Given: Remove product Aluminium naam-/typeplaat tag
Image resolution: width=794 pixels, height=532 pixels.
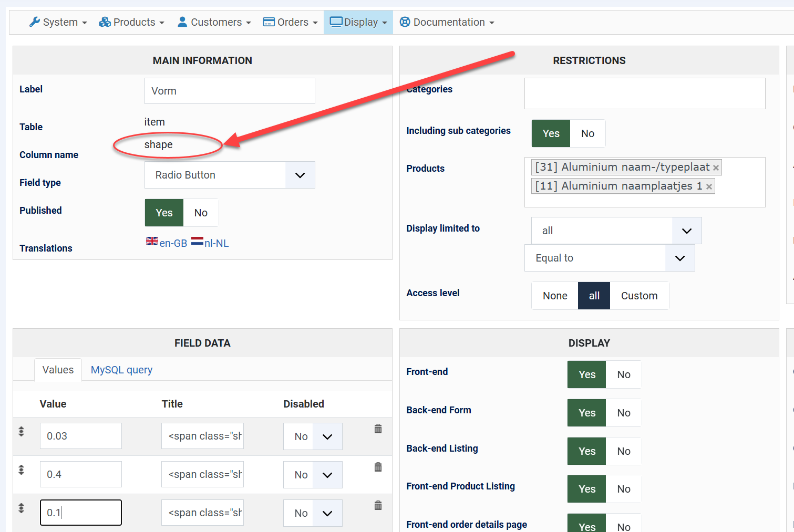Looking at the screenshot, I should click(x=716, y=168).
